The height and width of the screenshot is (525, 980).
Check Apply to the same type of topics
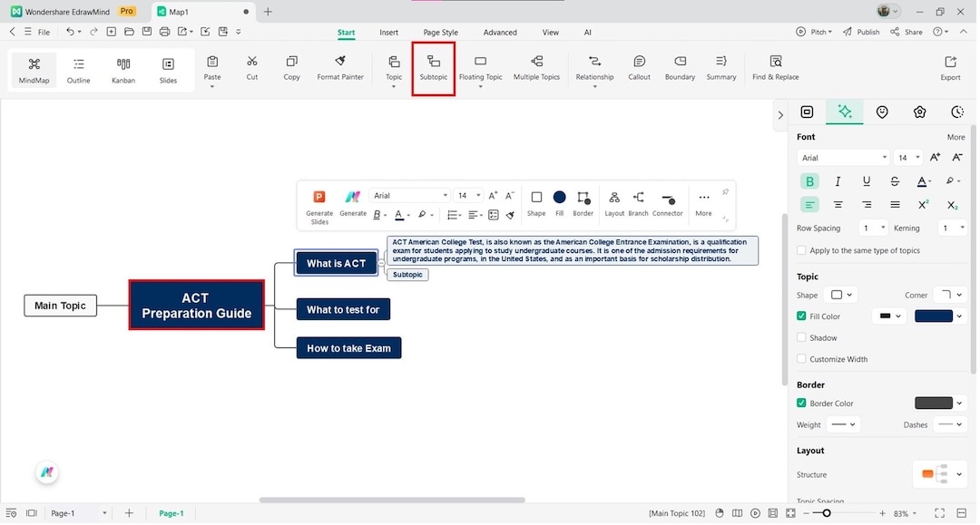point(801,250)
